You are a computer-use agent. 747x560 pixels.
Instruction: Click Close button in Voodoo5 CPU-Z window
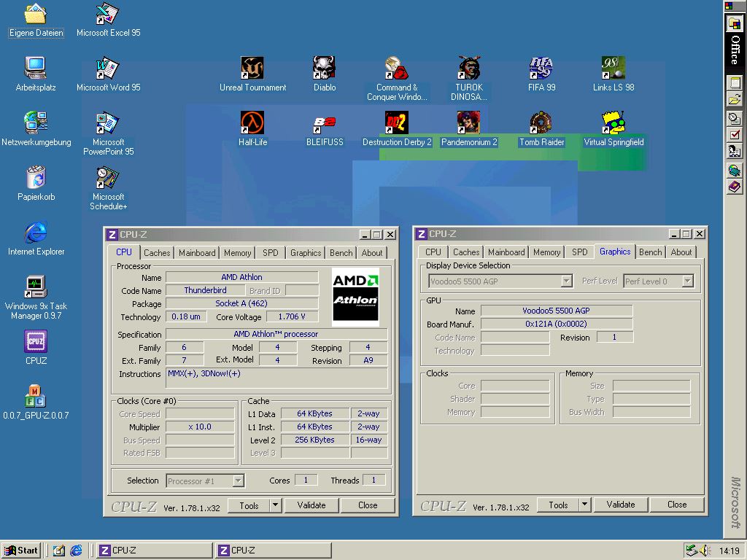pyautogui.click(x=677, y=505)
